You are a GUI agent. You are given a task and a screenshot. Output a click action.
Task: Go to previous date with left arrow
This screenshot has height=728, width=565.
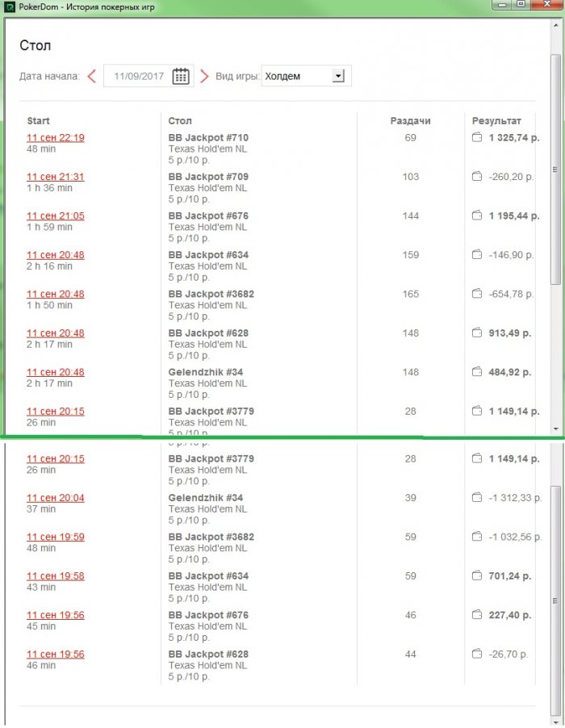92,76
